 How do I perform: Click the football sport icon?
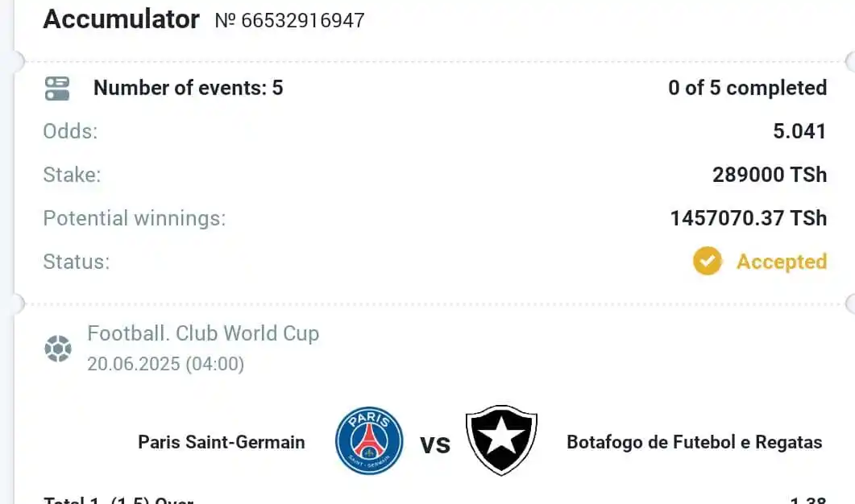coord(58,349)
